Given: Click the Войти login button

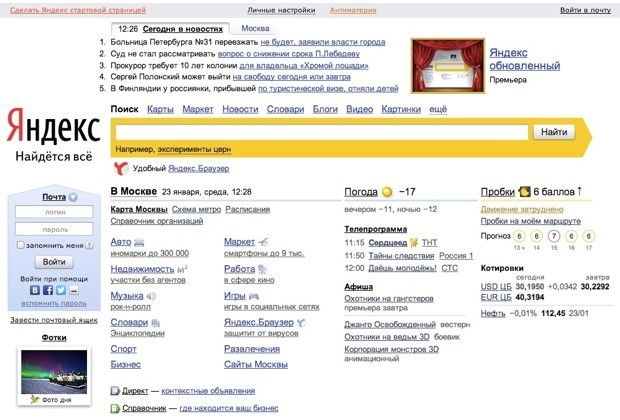Looking at the screenshot, I should tap(54, 262).
